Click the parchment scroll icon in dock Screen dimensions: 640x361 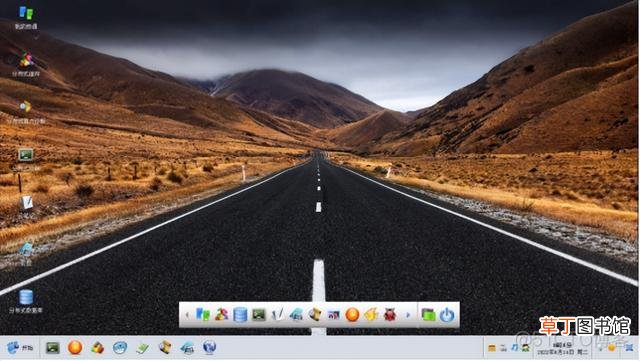pos(315,314)
